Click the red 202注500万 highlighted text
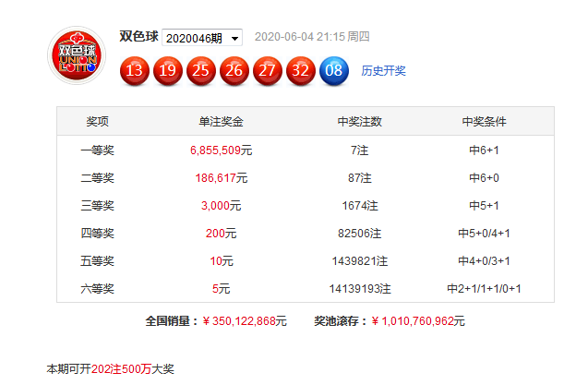This screenshot has height=385, width=588. coord(121,369)
